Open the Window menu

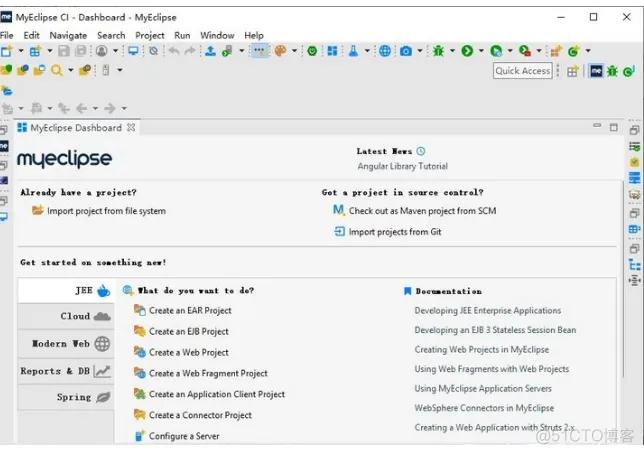pos(217,35)
